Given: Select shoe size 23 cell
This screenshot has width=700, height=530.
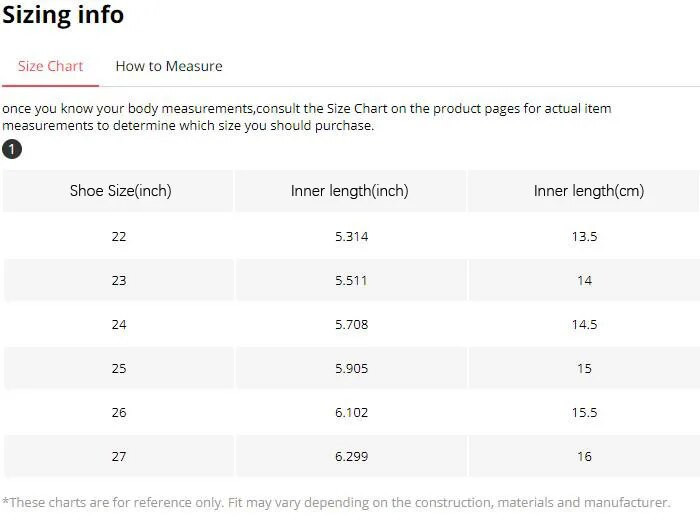Looking at the screenshot, I should coord(120,281).
